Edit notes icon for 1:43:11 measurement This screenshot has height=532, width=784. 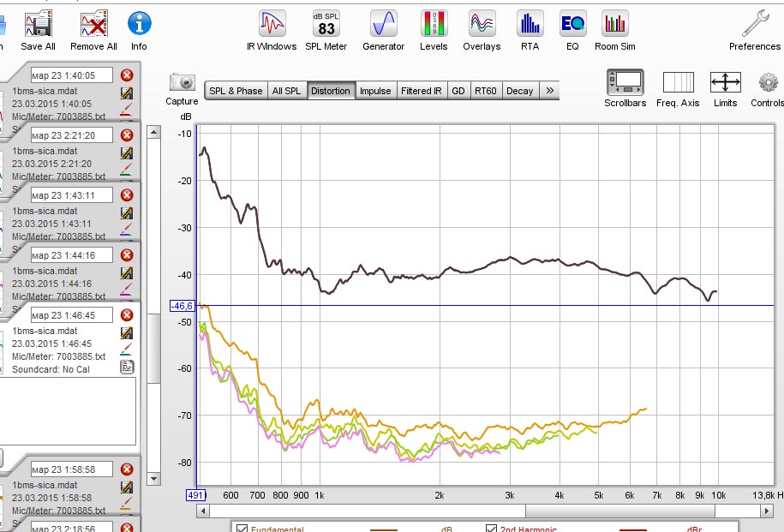[x=127, y=213]
